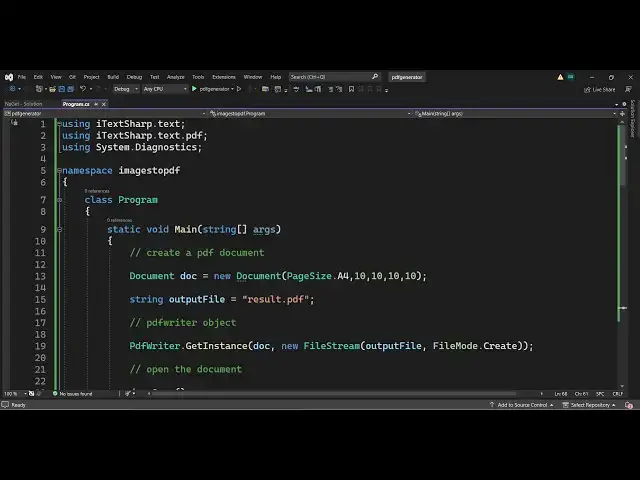Click the CRLF line ending indicator
The width and height of the screenshot is (640, 480).
tap(618, 393)
